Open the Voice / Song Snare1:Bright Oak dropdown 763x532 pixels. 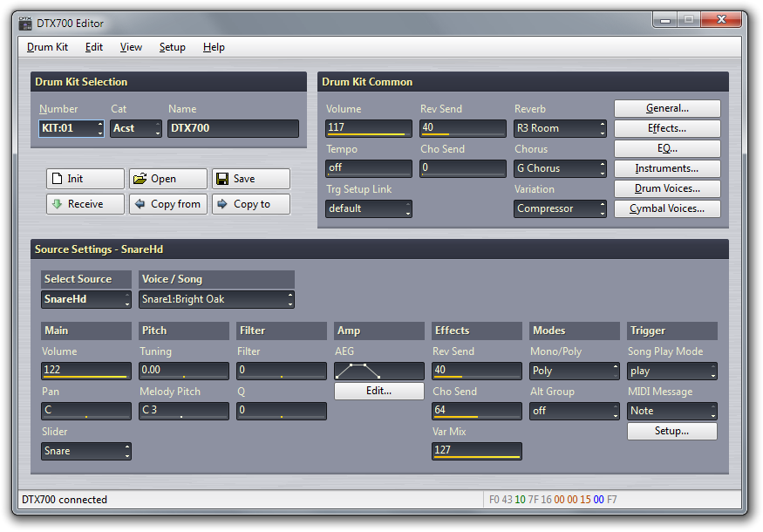click(x=216, y=300)
